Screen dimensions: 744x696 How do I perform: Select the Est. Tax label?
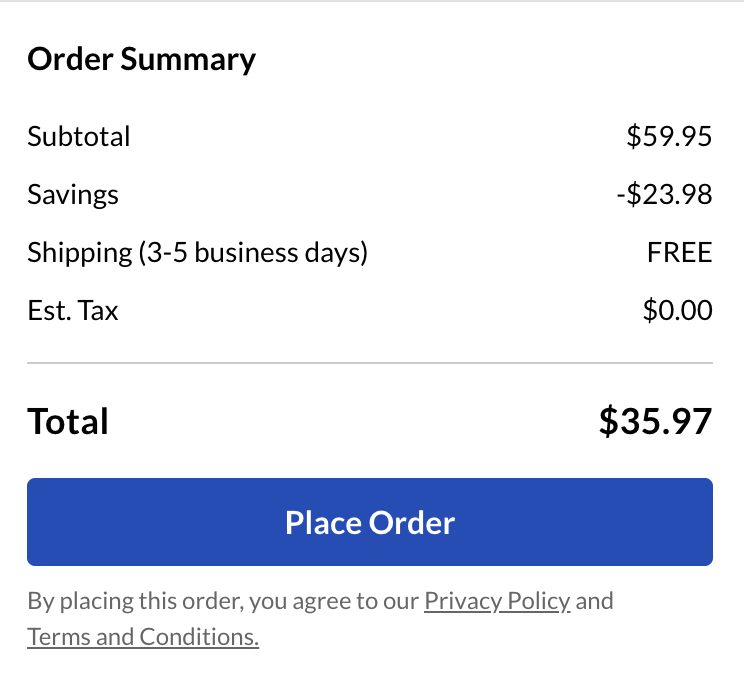[73, 311]
